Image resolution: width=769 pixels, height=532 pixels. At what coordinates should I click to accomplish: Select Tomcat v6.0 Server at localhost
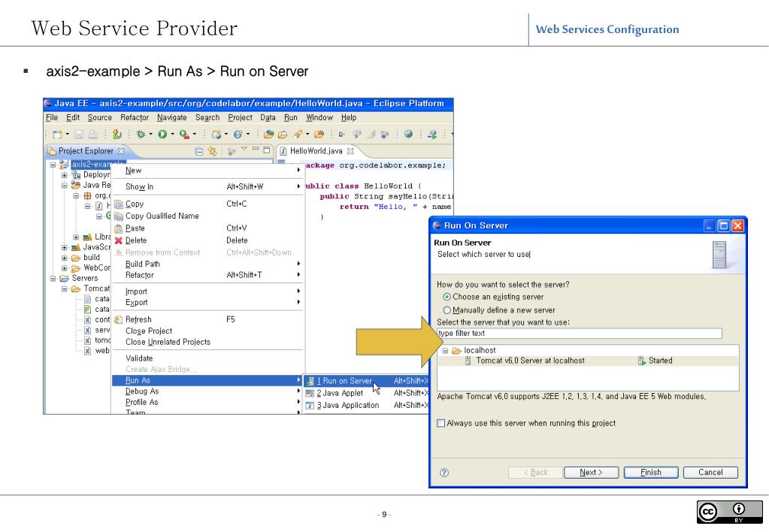tap(529, 361)
